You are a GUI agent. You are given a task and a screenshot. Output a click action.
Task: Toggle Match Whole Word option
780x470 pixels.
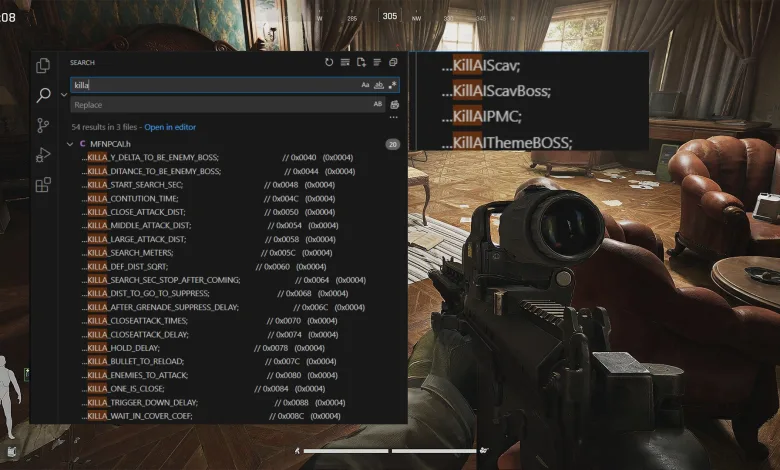[379, 86]
